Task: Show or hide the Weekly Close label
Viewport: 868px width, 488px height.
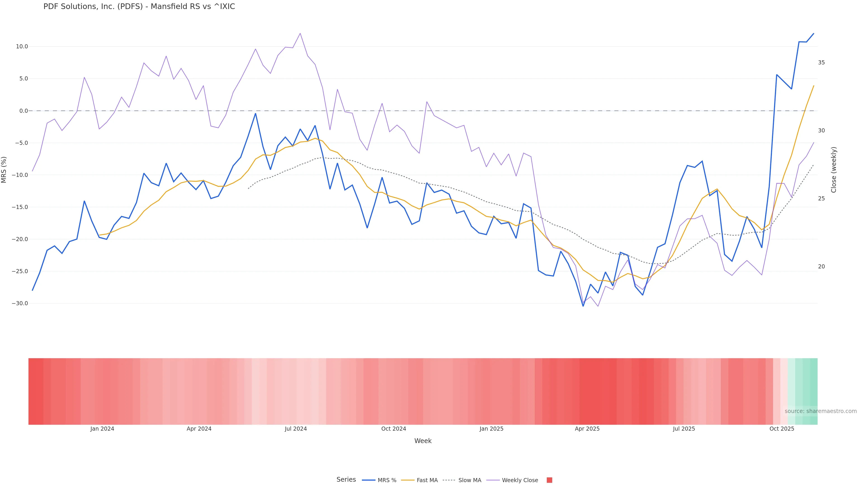Action: pyautogui.click(x=520, y=480)
